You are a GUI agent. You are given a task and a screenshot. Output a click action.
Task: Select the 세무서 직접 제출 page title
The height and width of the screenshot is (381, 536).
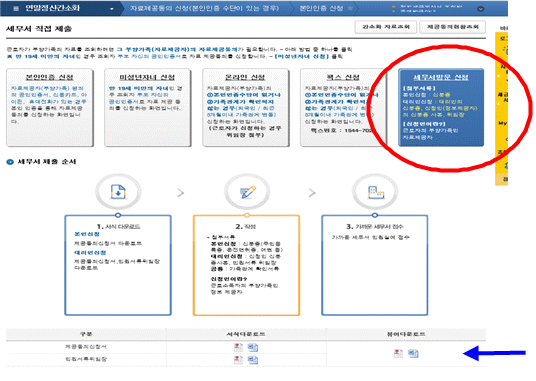[39, 29]
